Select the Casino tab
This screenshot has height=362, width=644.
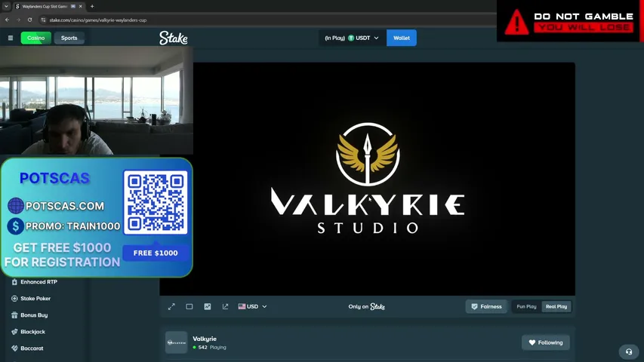[x=35, y=38]
